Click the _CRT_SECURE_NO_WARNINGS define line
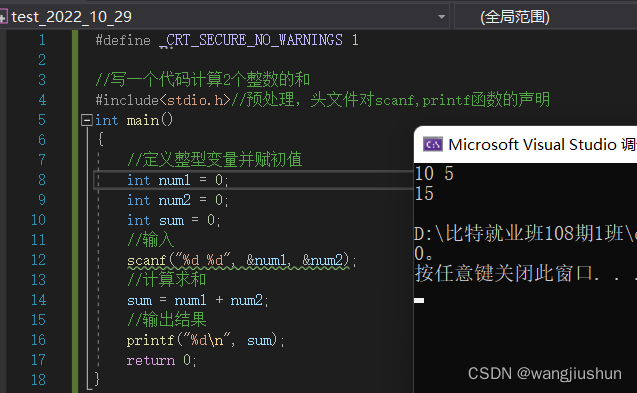Image resolution: width=637 pixels, height=393 pixels. [227, 40]
